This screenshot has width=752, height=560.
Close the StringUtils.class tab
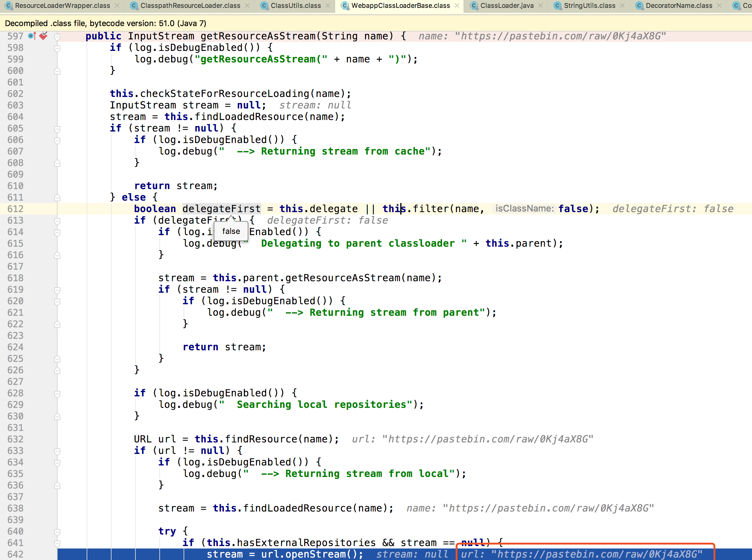click(x=622, y=6)
